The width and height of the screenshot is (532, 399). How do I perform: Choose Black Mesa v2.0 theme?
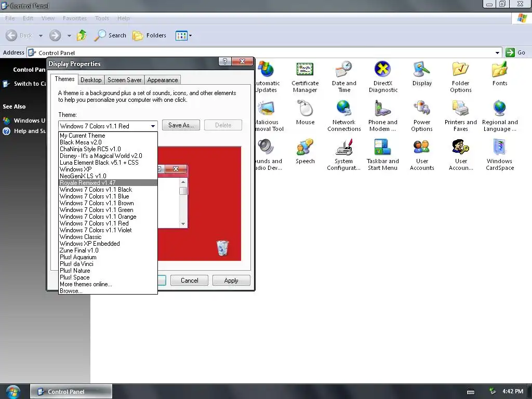108,142
